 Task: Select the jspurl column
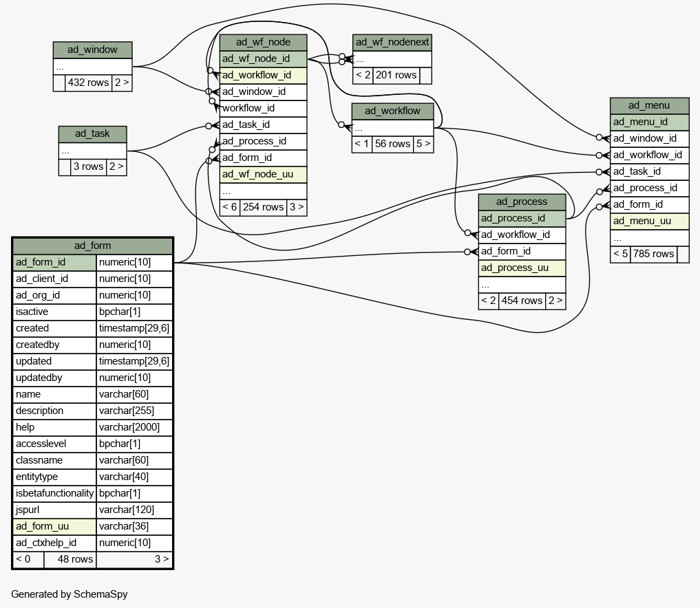pos(54,510)
